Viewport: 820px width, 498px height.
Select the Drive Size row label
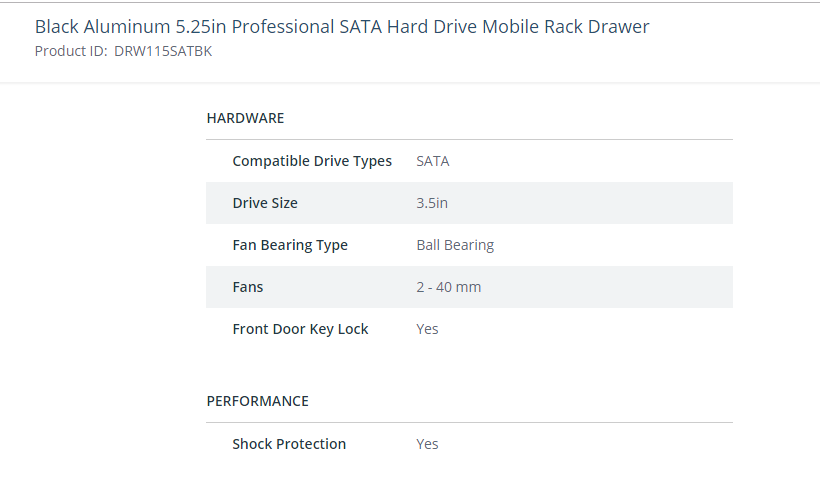[x=265, y=203]
